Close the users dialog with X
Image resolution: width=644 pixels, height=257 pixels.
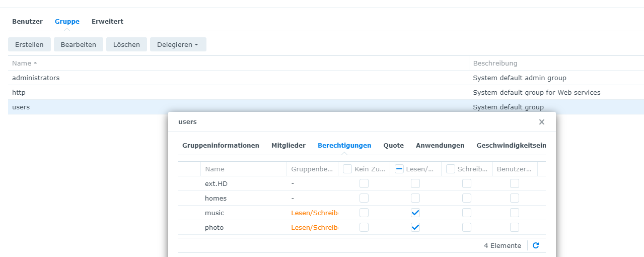point(542,122)
